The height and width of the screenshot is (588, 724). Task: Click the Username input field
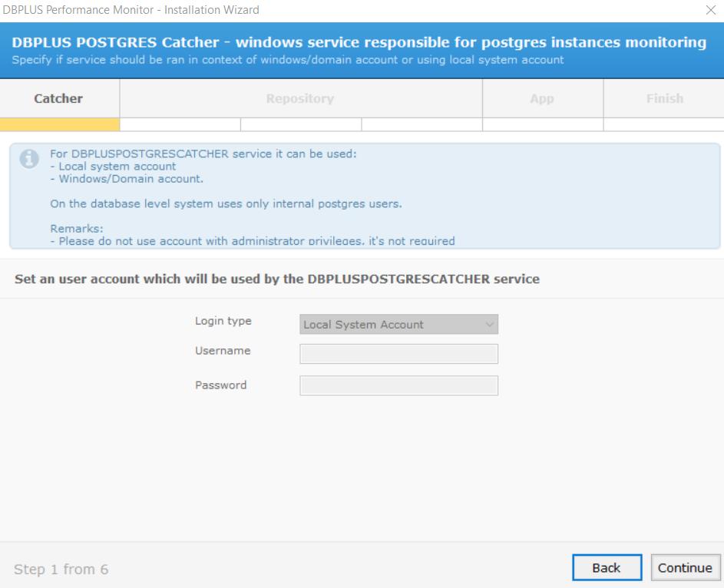click(398, 354)
